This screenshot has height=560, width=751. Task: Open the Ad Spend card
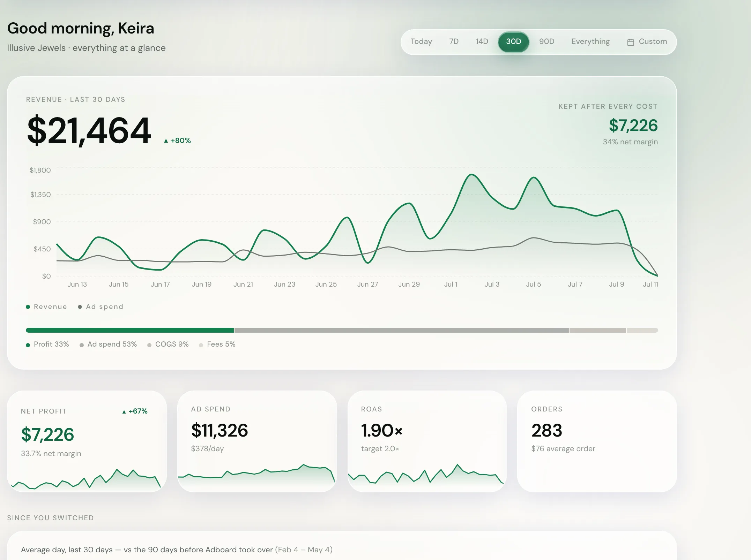point(257,441)
